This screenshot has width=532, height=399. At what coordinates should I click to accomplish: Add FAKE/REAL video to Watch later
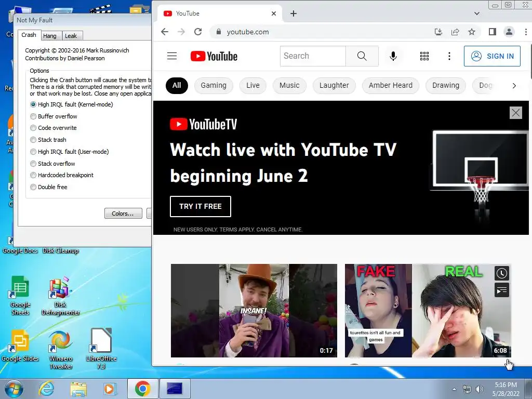point(502,273)
